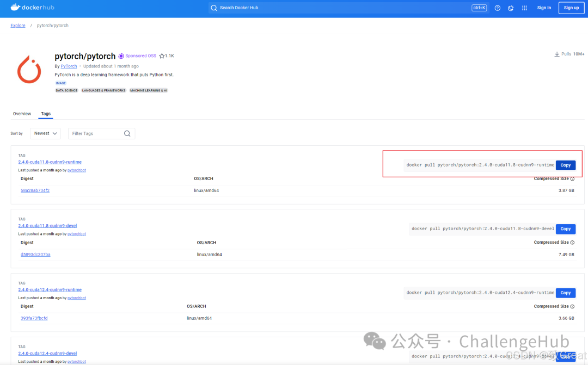The width and height of the screenshot is (588, 365).
Task: Open digest d5893dc307ba link
Action: pyautogui.click(x=35, y=255)
